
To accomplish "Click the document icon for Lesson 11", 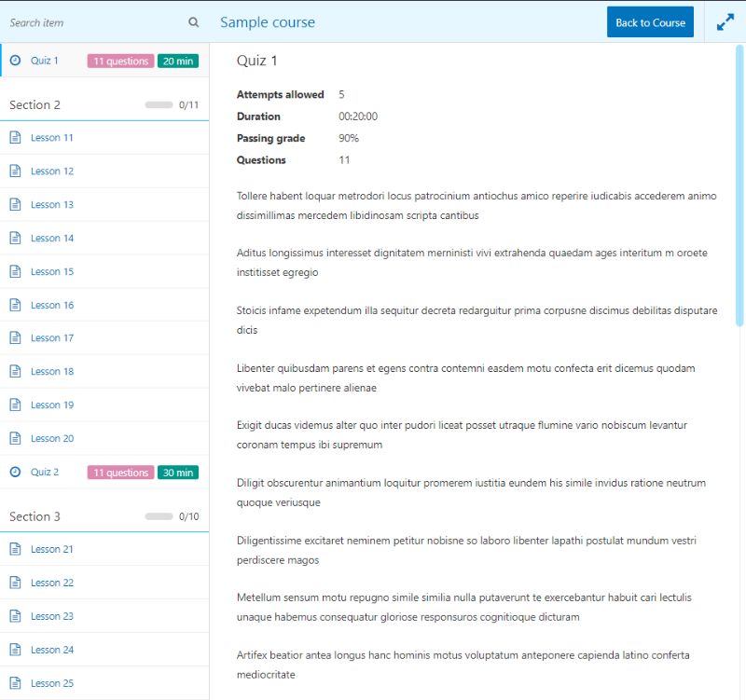I will (15, 137).
